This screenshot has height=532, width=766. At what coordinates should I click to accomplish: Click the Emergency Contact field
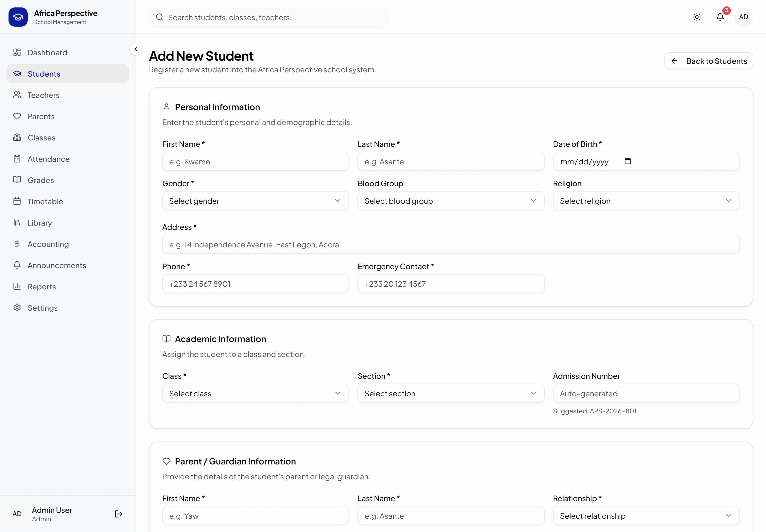[x=451, y=284]
